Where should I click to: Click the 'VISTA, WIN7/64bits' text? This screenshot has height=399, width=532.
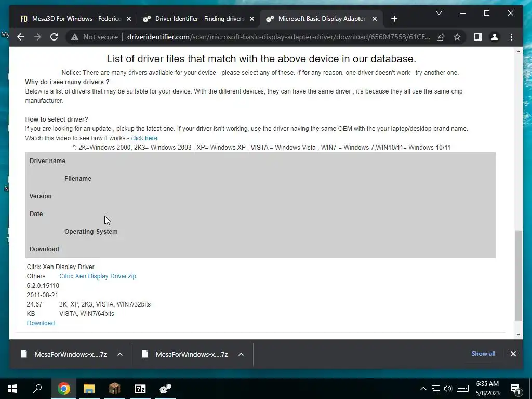(87, 314)
